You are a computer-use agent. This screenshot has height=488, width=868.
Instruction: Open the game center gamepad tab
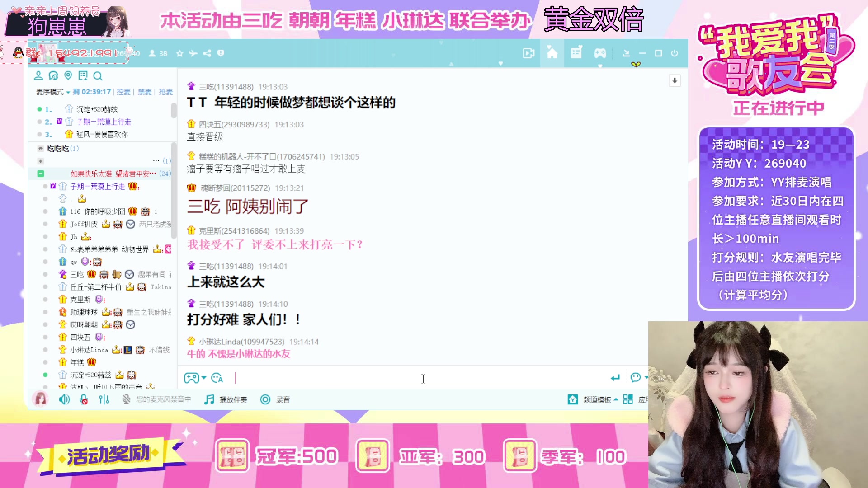tap(600, 53)
